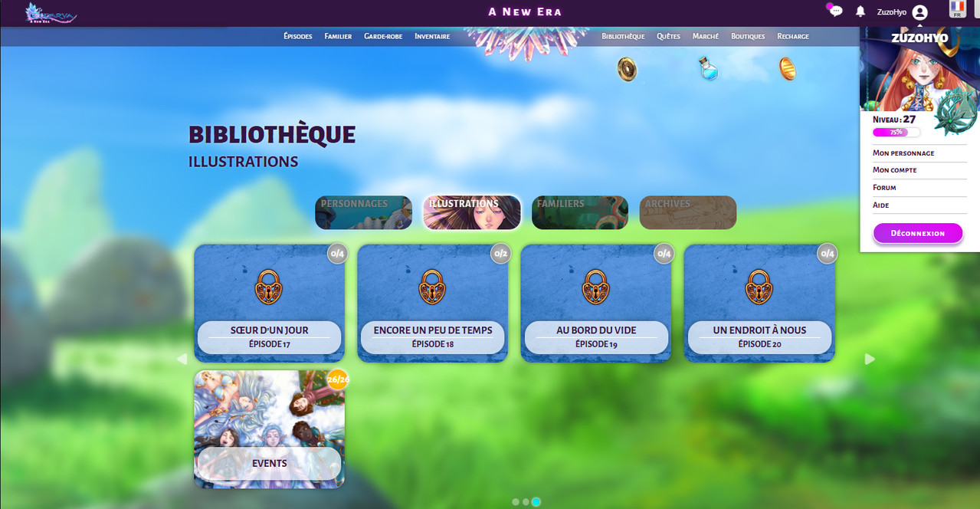Viewport: 980px width, 509px height.
Task: Open the Forum link
Action: pyautogui.click(x=884, y=188)
